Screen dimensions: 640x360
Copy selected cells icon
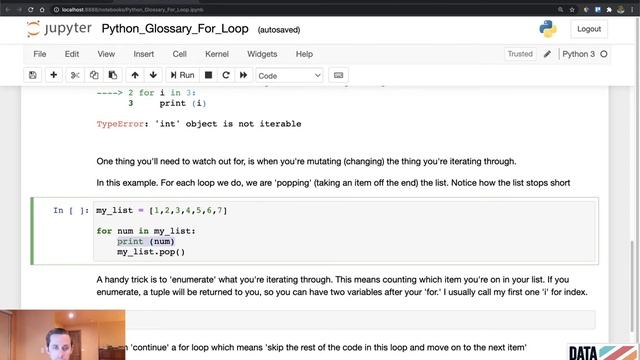pyautogui.click(x=94, y=75)
